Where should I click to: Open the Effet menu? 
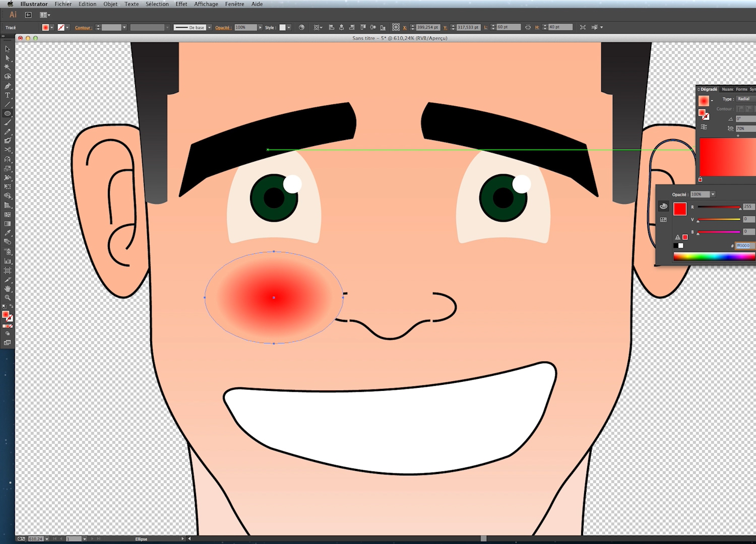point(181,4)
